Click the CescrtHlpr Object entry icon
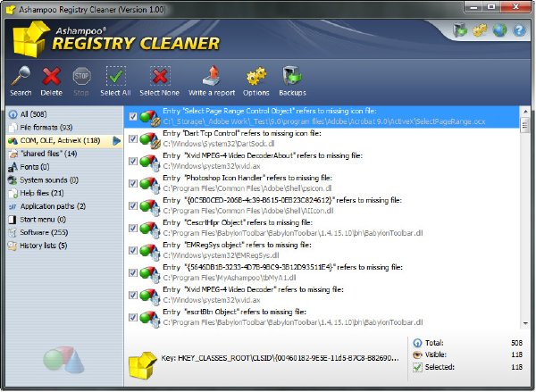The height and width of the screenshot is (392, 536). (x=150, y=229)
